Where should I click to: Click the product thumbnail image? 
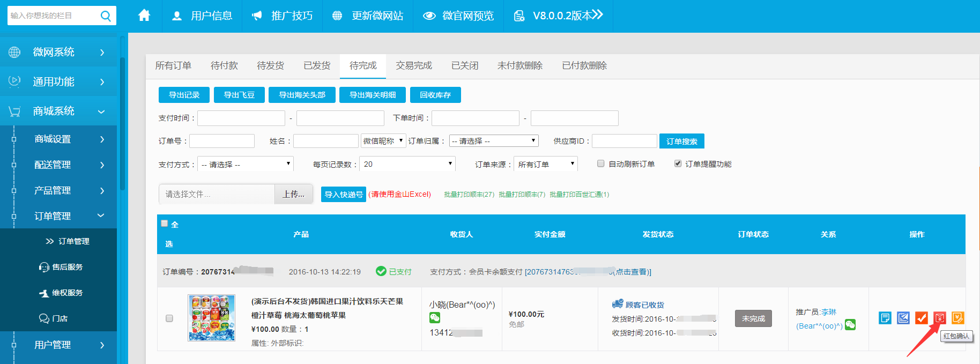click(x=211, y=318)
